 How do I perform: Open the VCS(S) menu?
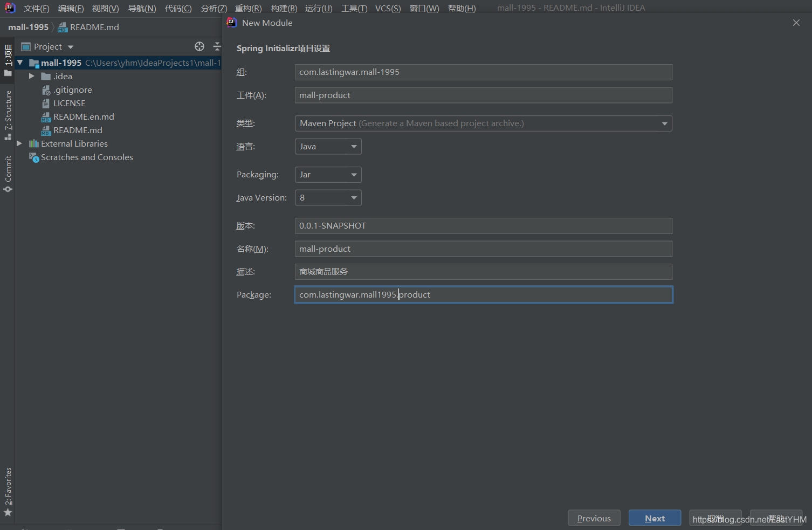[x=388, y=9]
